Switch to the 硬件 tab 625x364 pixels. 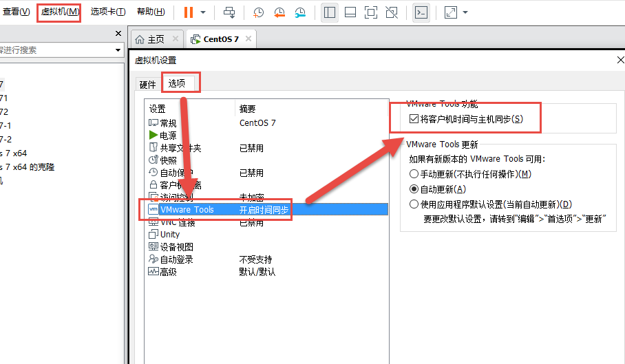pyautogui.click(x=148, y=85)
